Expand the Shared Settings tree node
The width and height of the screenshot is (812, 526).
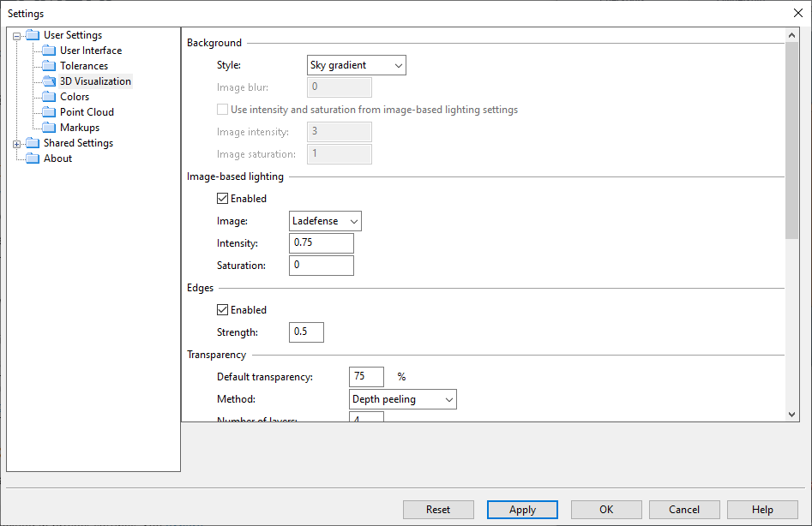[x=17, y=144]
